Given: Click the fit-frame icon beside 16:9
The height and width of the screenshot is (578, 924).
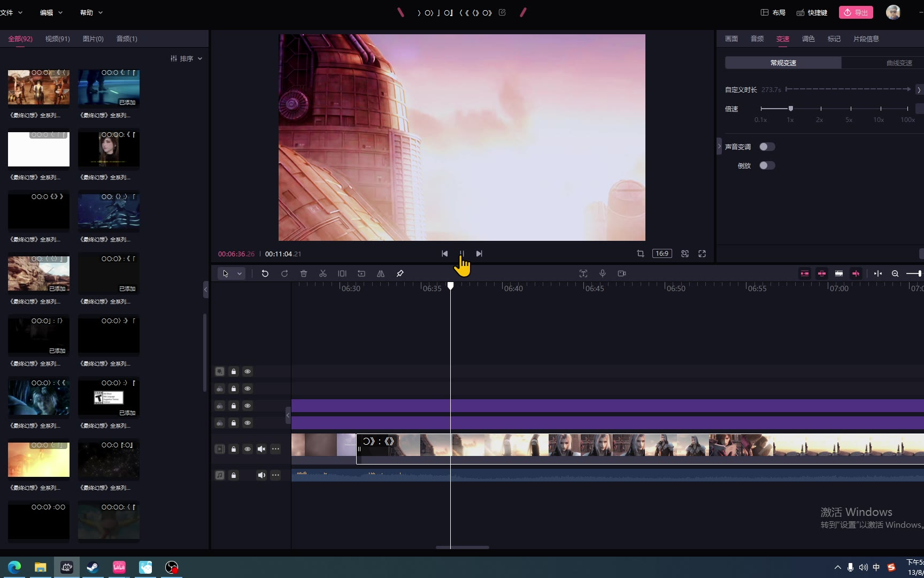Looking at the screenshot, I should point(685,254).
